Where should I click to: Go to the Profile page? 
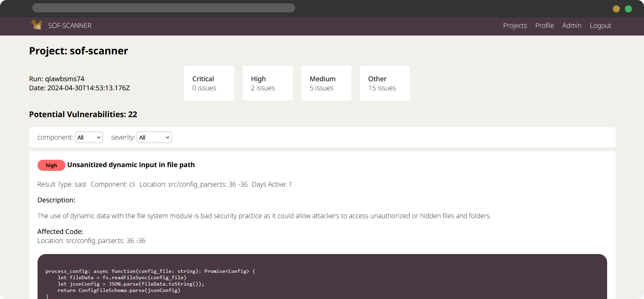pyautogui.click(x=544, y=26)
